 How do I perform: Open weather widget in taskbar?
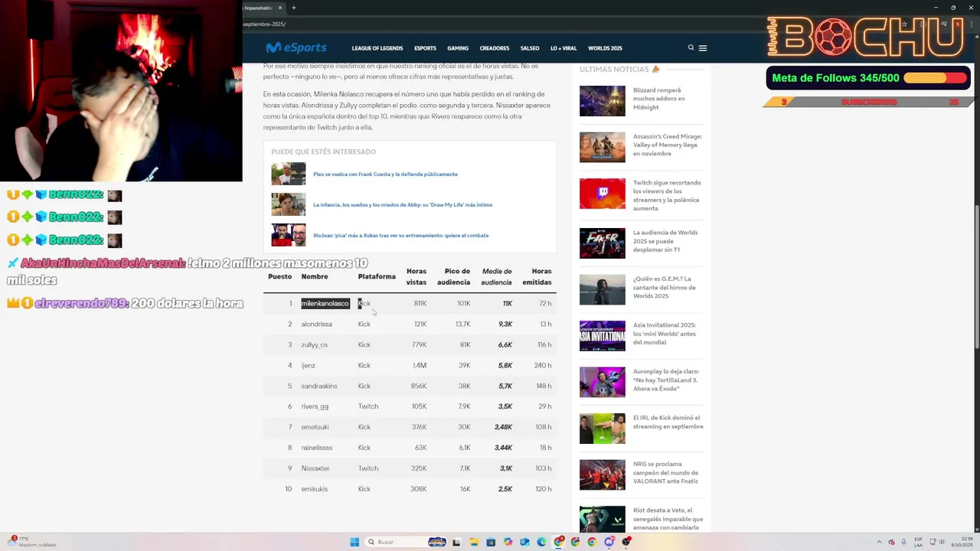click(31, 542)
